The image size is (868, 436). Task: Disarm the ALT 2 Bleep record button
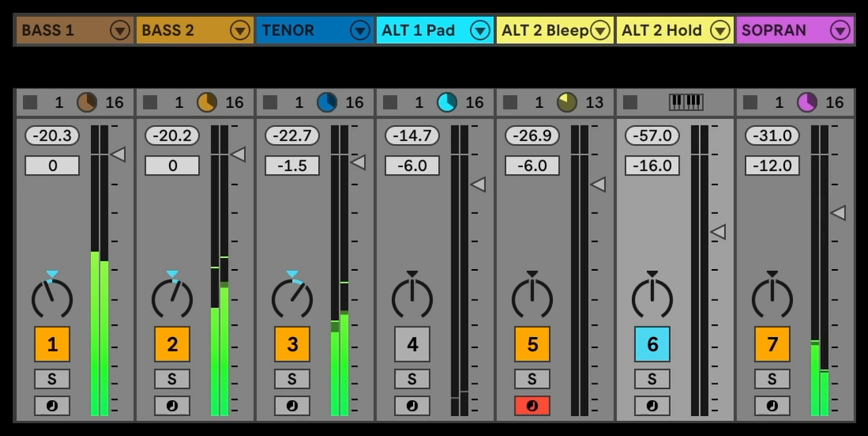click(x=532, y=406)
